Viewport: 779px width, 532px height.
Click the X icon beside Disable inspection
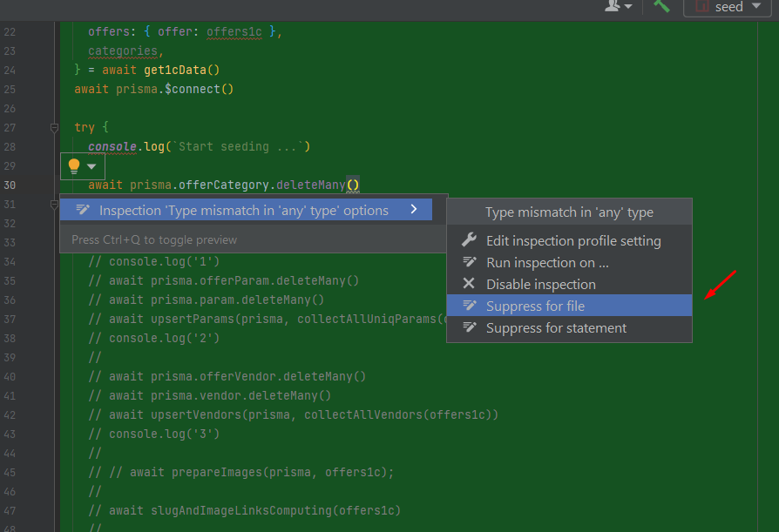pyautogui.click(x=469, y=283)
